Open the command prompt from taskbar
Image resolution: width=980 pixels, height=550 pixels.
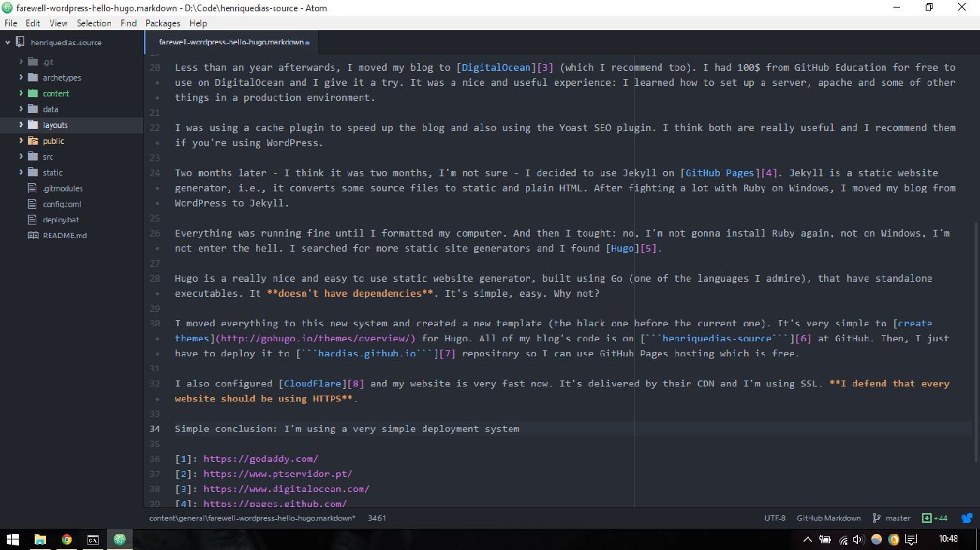(93, 539)
